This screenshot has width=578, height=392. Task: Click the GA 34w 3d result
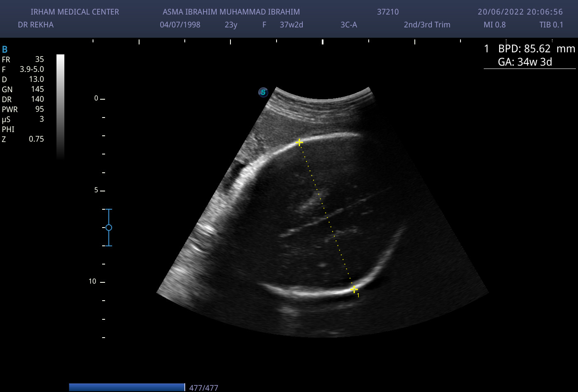click(x=525, y=62)
